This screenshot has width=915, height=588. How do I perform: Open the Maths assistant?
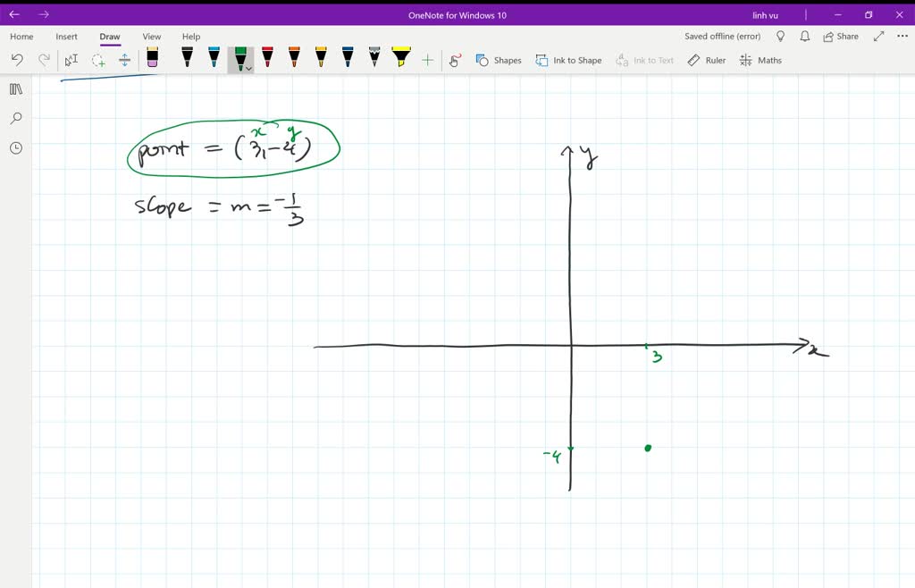760,60
